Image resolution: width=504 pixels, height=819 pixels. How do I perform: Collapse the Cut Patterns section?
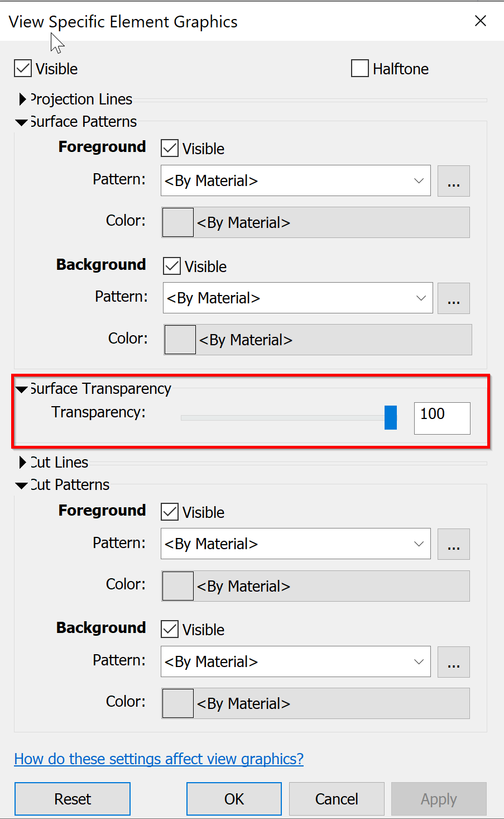point(21,484)
